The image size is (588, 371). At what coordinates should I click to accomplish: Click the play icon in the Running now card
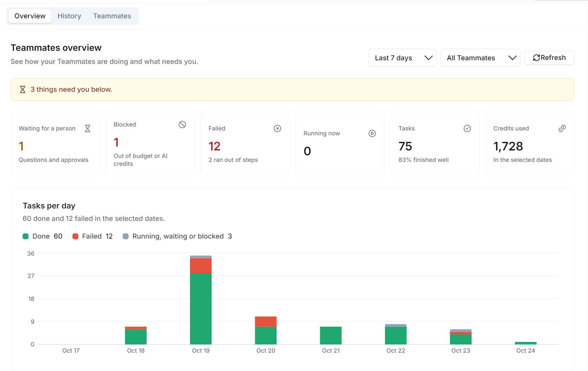tap(372, 133)
